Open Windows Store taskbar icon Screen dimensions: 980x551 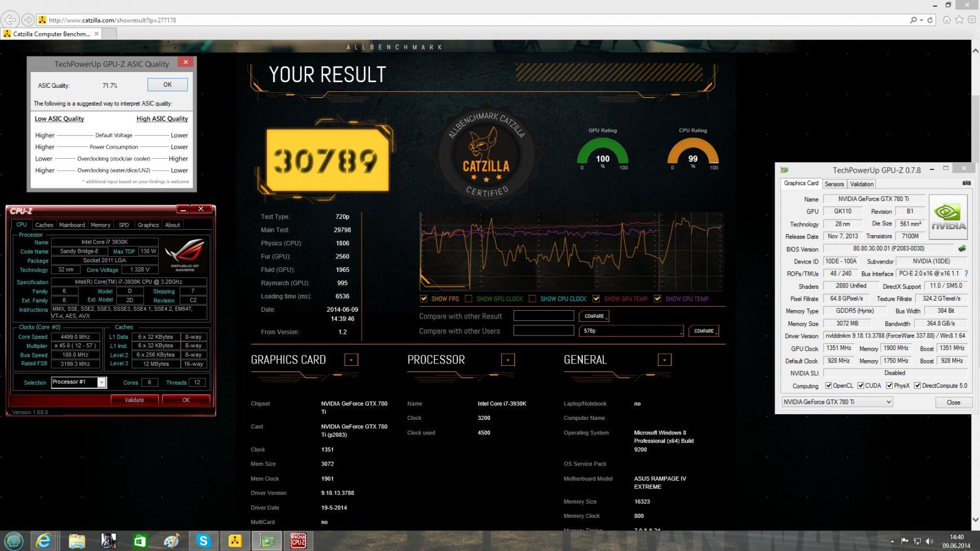click(140, 541)
